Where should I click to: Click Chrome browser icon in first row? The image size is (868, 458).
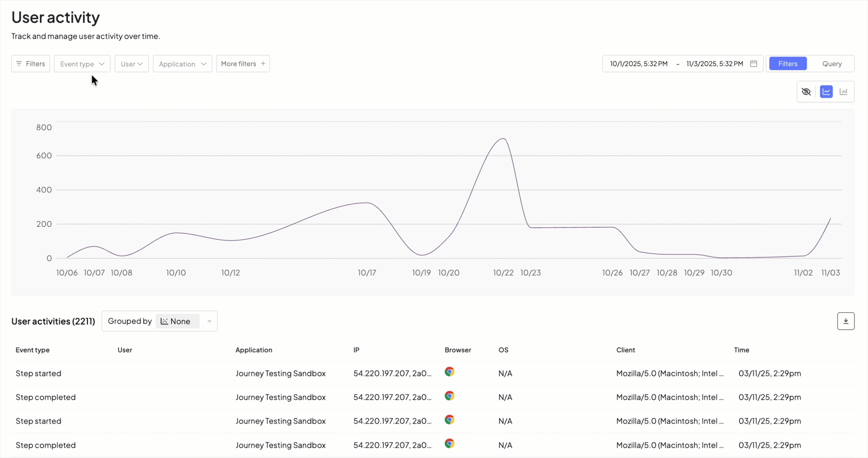click(449, 372)
